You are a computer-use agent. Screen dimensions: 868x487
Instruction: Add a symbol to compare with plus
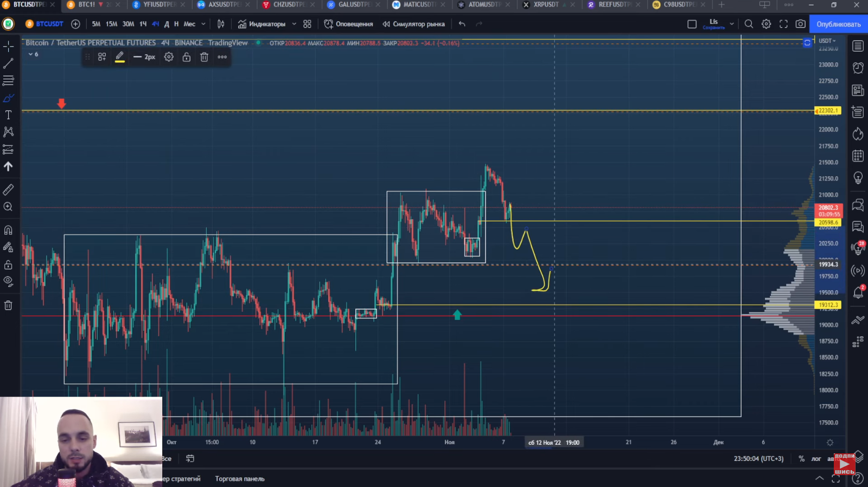coord(75,24)
